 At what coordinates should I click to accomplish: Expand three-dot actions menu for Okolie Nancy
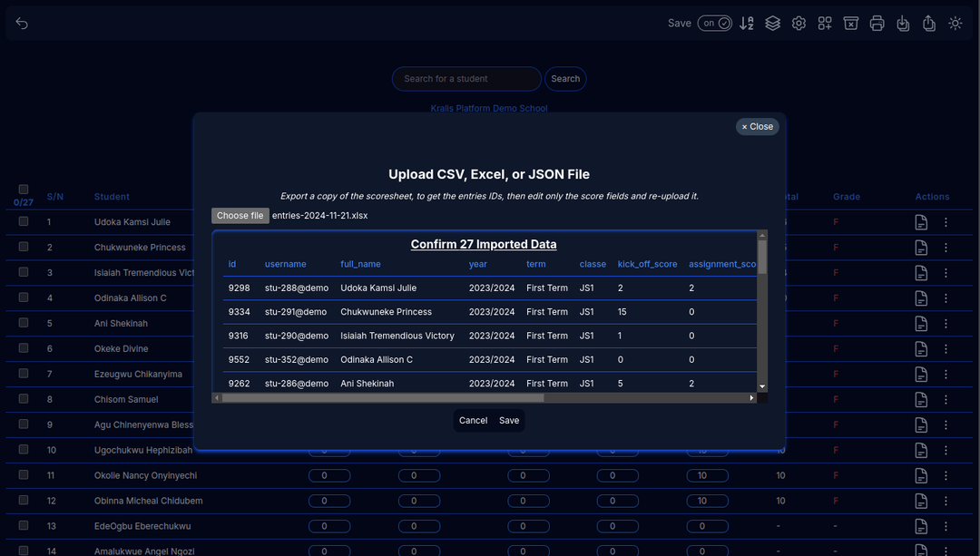tap(946, 475)
